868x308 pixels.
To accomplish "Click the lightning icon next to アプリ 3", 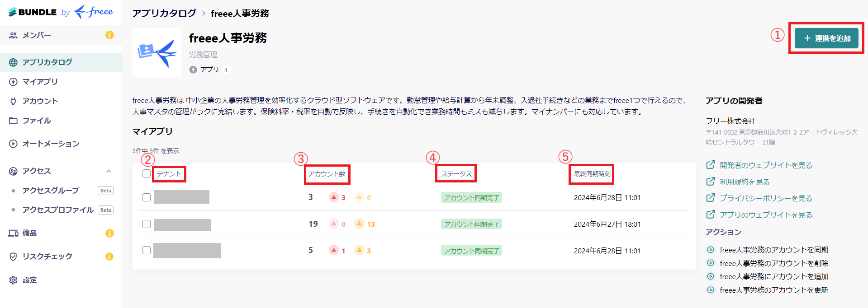I will click(x=193, y=70).
